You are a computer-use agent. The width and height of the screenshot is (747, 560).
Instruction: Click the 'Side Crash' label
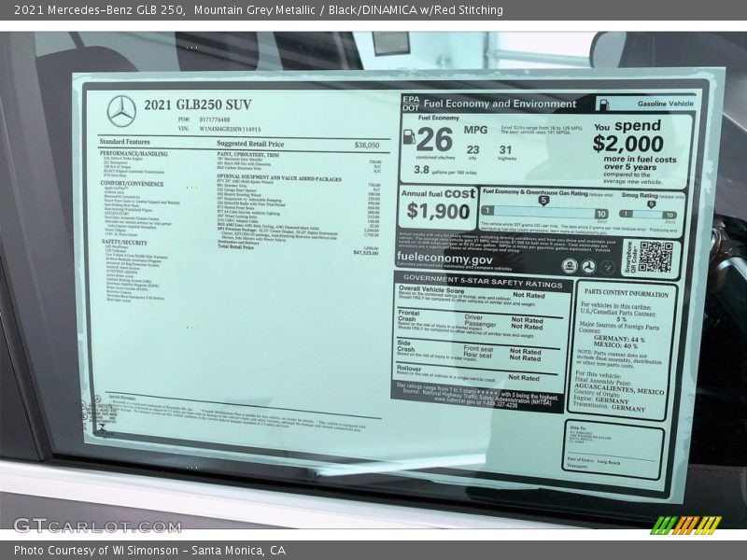[406, 346]
